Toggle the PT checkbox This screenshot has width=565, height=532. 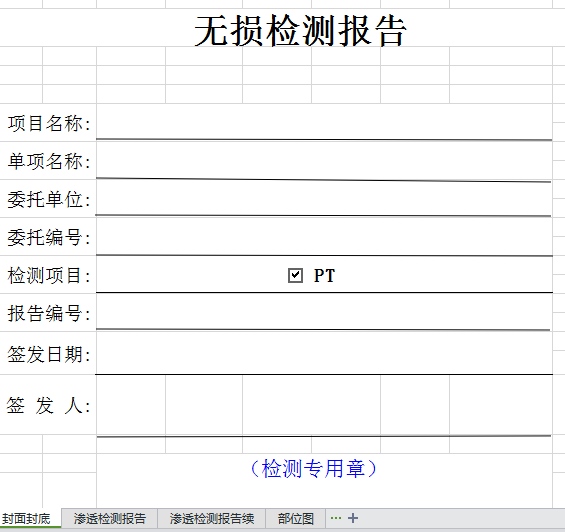(295, 275)
